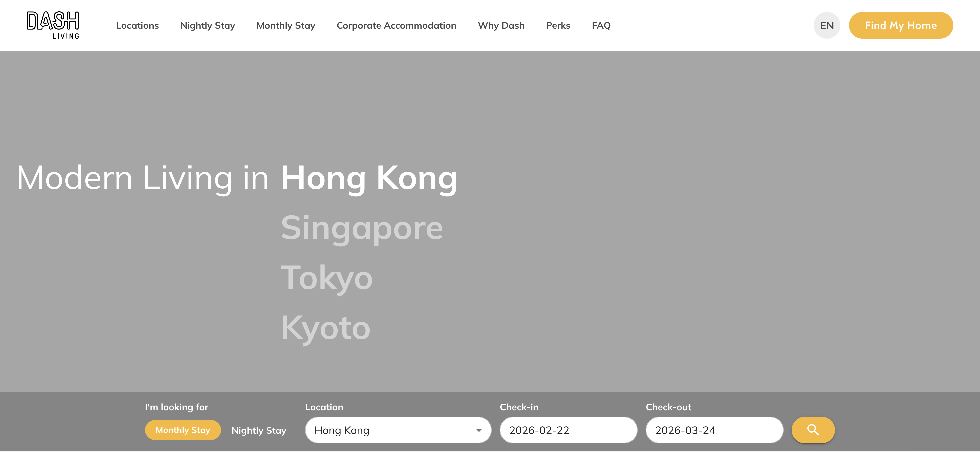Click the Hong Kong location combo box
980x452 pixels.
pyautogui.click(x=392, y=430)
